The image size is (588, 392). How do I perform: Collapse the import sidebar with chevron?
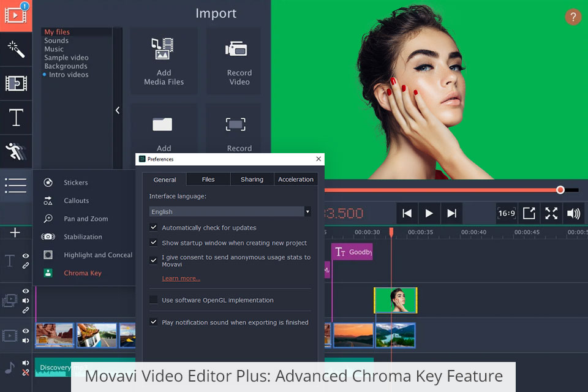point(118,110)
